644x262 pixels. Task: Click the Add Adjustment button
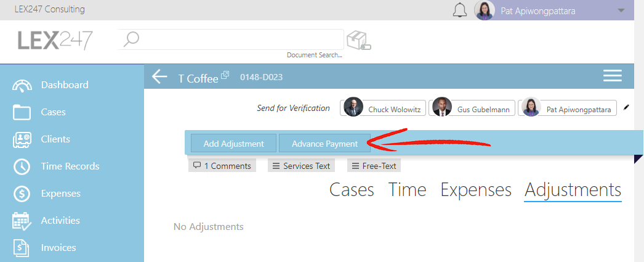(233, 144)
